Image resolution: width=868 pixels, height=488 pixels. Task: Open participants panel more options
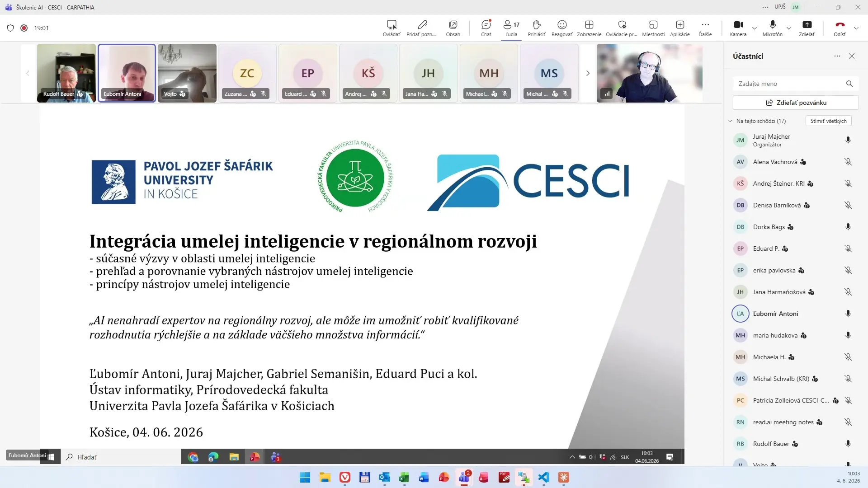pos(837,56)
